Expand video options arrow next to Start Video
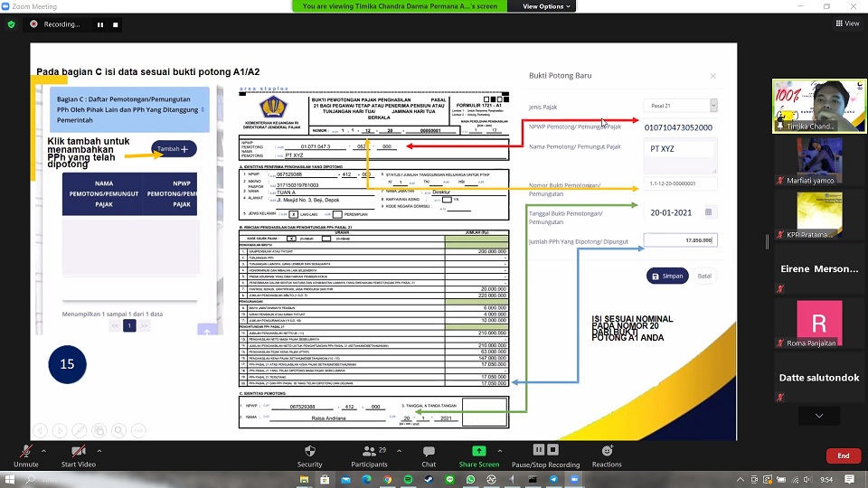Viewport: 868px width, 488px height. click(x=99, y=449)
